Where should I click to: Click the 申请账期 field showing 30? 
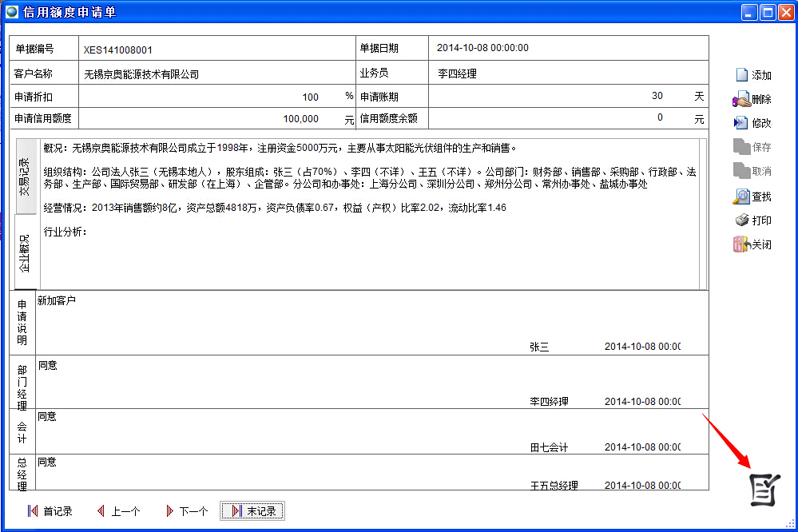559,96
